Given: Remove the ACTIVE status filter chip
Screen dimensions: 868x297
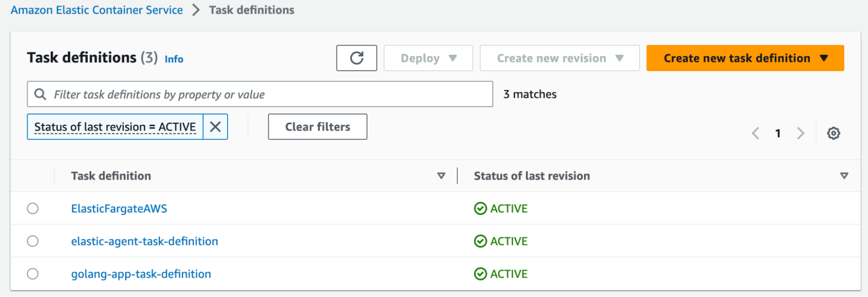Looking at the screenshot, I should [215, 127].
